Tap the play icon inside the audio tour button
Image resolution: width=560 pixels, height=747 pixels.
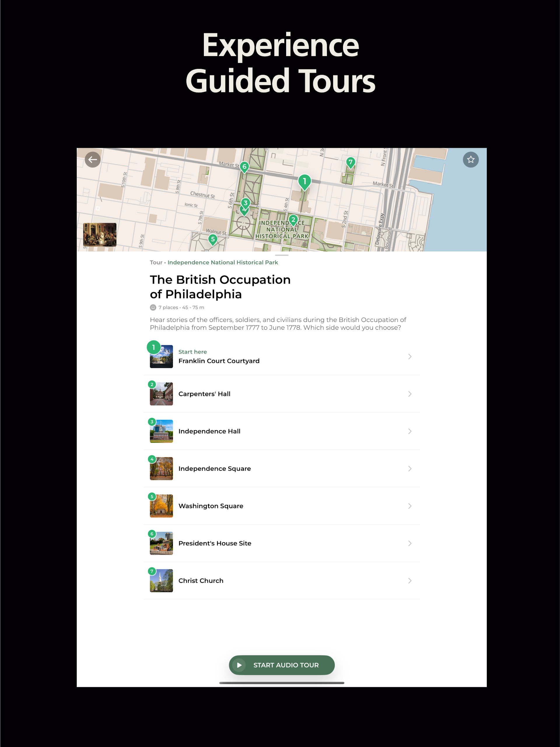point(240,665)
